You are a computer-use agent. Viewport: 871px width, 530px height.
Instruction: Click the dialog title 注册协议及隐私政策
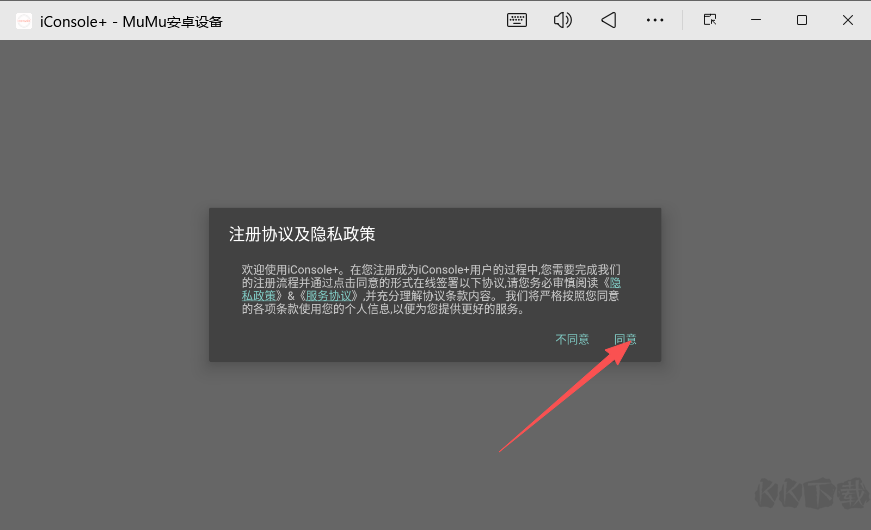click(x=302, y=234)
